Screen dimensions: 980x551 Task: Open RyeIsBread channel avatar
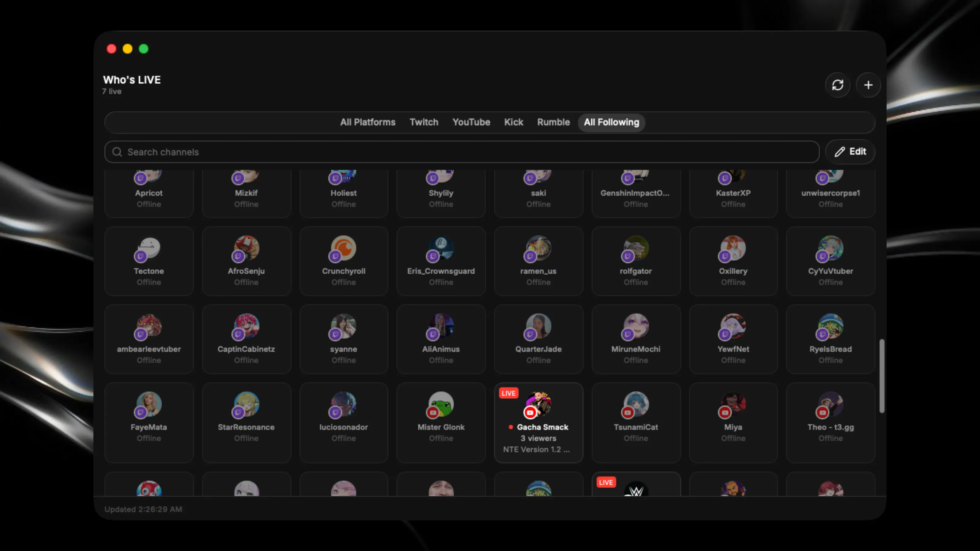point(831,326)
